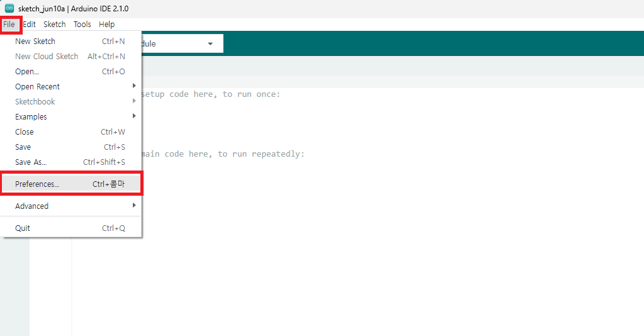Select the Open... menu entry

71,72
